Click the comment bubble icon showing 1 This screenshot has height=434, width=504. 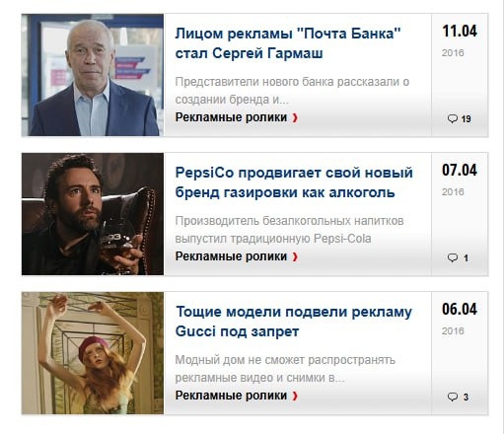click(453, 257)
